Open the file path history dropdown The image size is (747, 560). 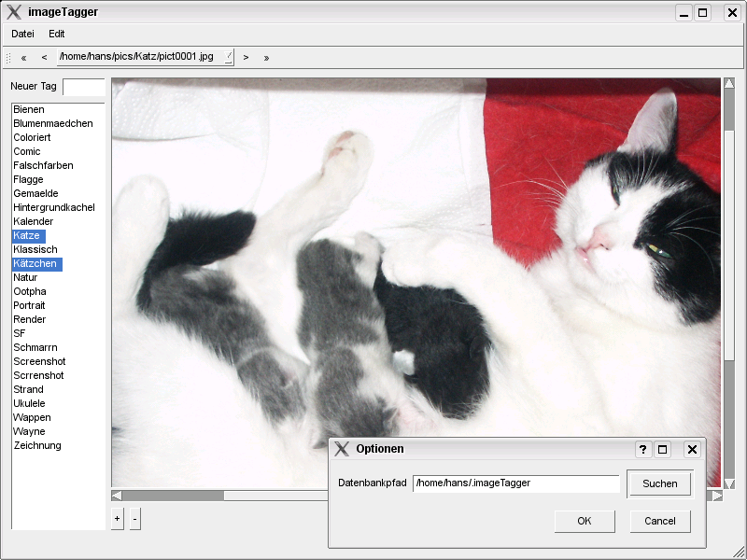coord(226,56)
